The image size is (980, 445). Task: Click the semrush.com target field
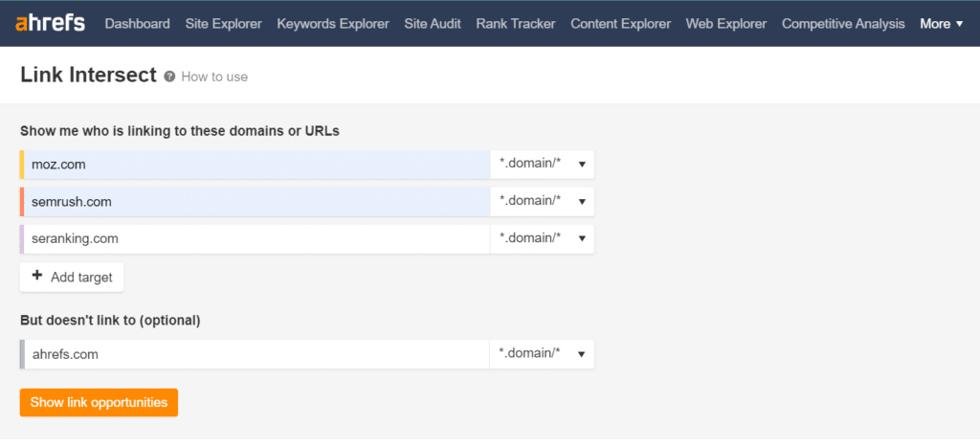[x=256, y=202]
